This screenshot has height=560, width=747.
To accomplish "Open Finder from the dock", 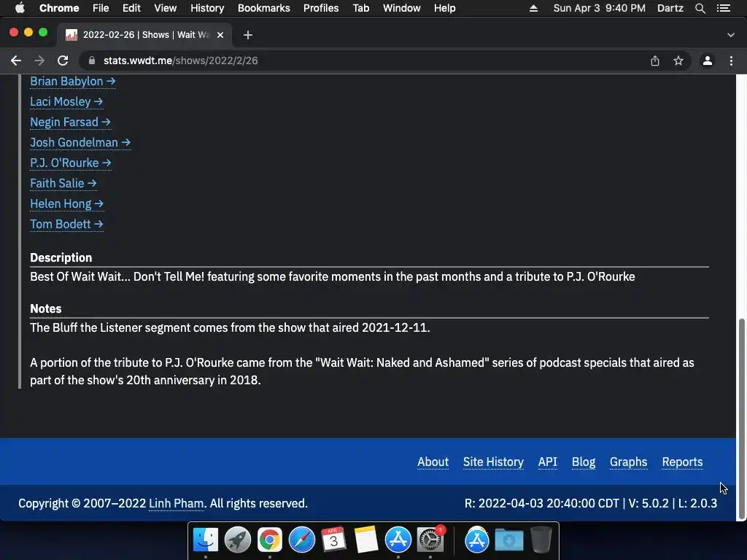I will (x=206, y=540).
